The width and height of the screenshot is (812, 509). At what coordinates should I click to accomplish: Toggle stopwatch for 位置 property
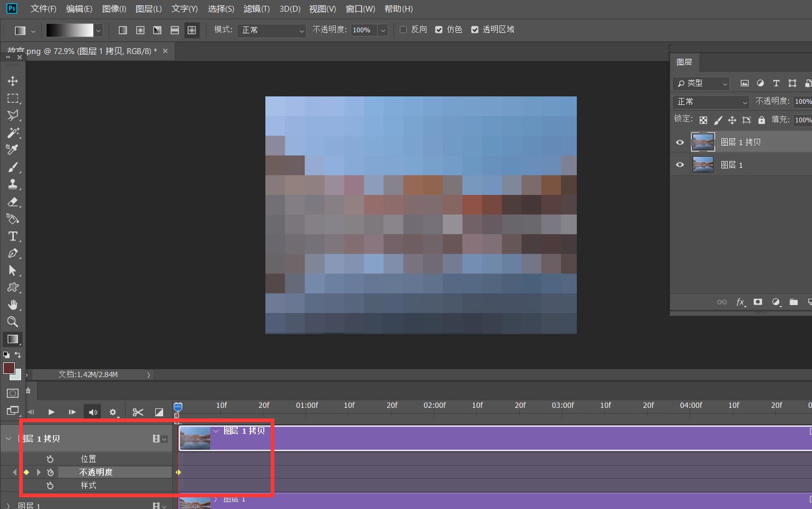pos(50,459)
